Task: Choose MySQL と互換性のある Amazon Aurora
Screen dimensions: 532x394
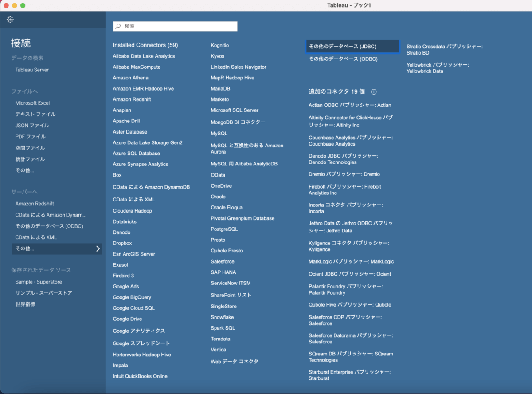Action: (x=247, y=149)
